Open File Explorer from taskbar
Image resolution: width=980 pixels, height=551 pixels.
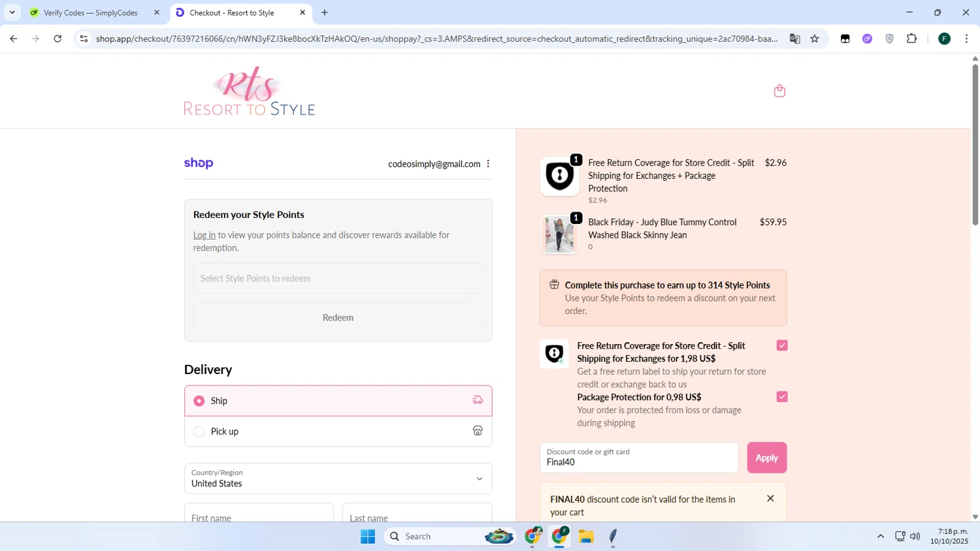(586, 536)
